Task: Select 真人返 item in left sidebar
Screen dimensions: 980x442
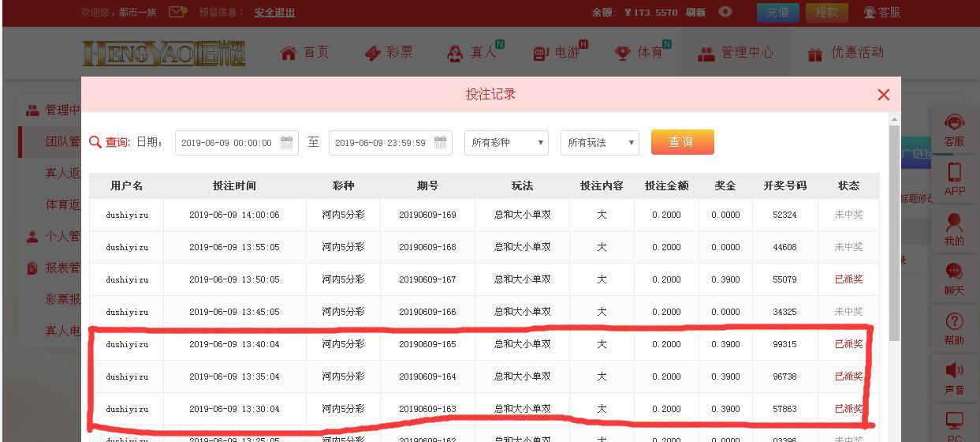Action: tap(63, 173)
